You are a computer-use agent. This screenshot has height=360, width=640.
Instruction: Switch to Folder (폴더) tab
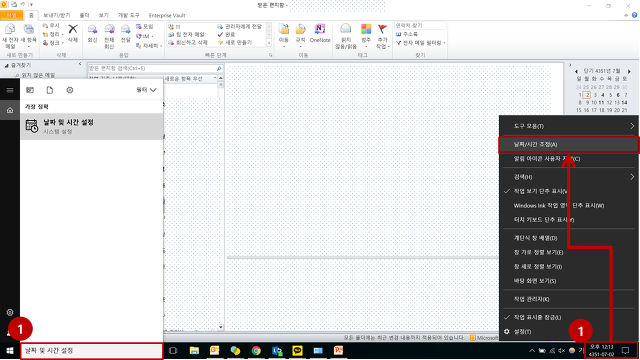point(84,15)
